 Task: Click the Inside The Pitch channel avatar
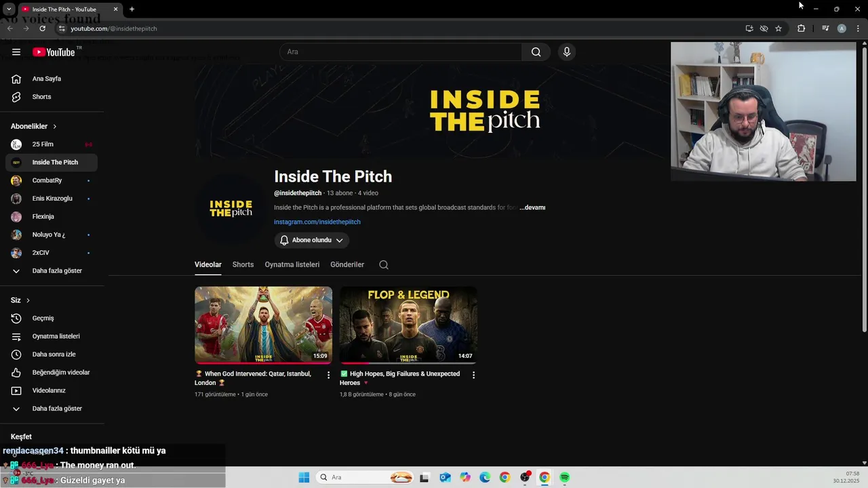coord(231,208)
